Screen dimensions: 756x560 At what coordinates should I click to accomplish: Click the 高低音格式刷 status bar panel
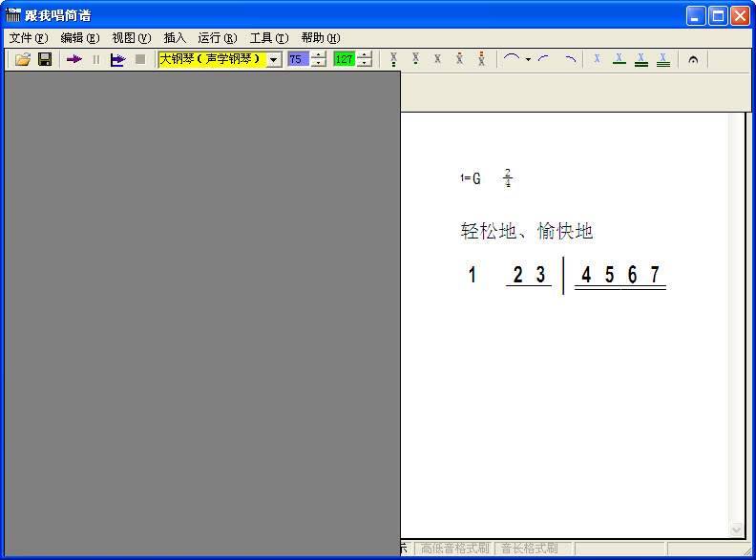coord(454,548)
